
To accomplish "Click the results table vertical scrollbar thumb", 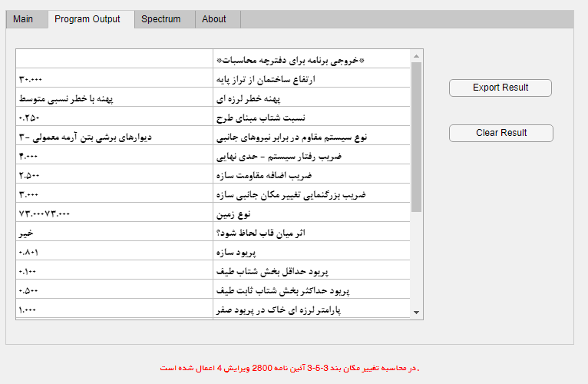I will [x=417, y=137].
